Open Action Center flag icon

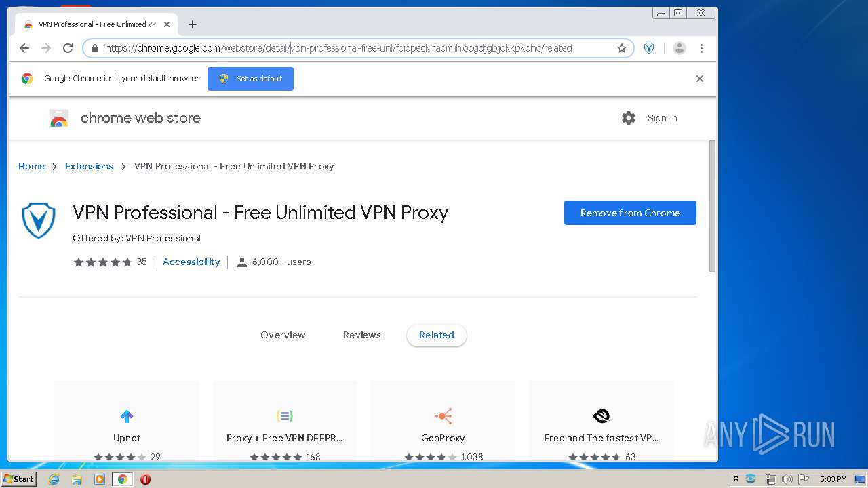pos(804,479)
